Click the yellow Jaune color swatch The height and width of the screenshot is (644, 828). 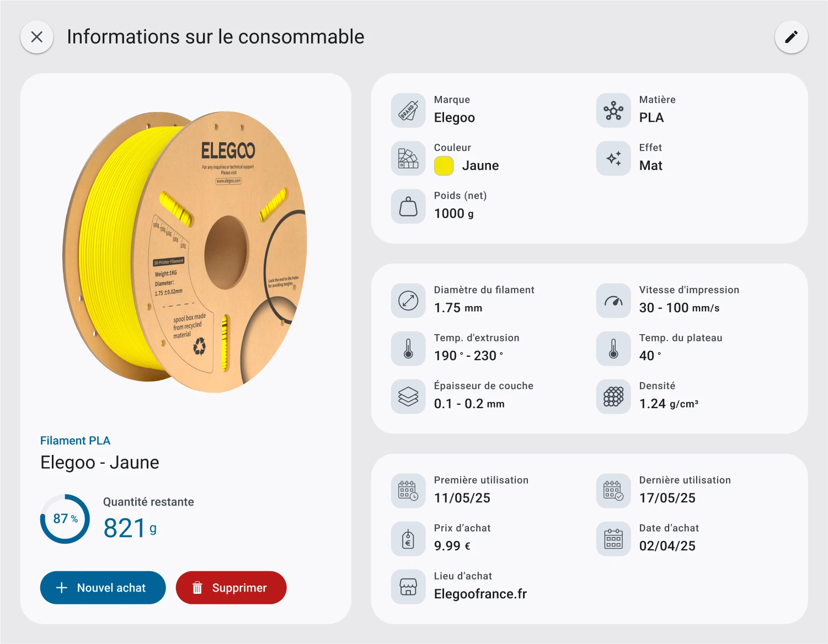pos(444,166)
